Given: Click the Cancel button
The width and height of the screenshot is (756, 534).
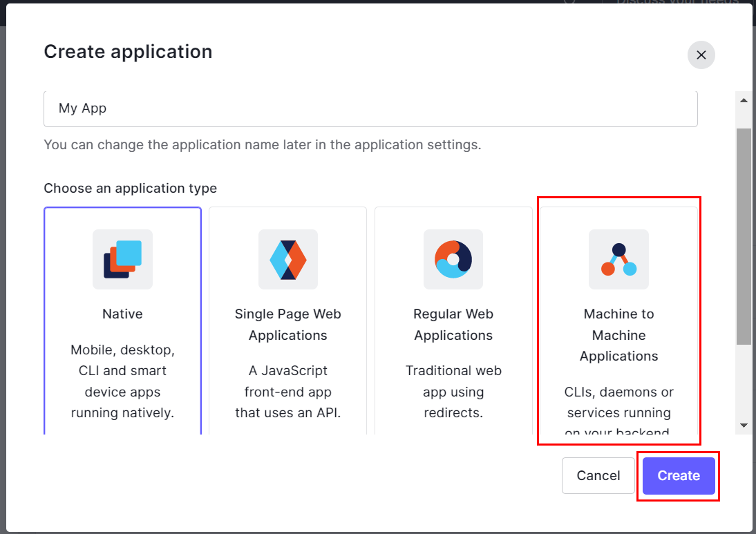Looking at the screenshot, I should (598, 475).
